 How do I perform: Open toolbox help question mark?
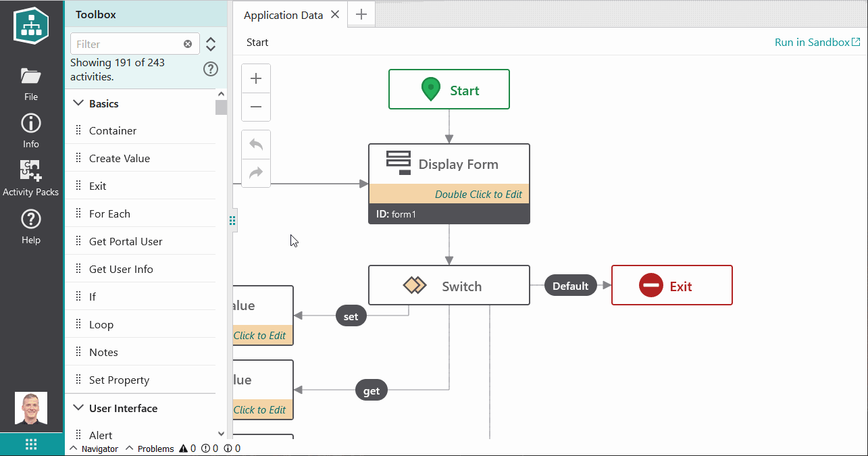tap(211, 69)
